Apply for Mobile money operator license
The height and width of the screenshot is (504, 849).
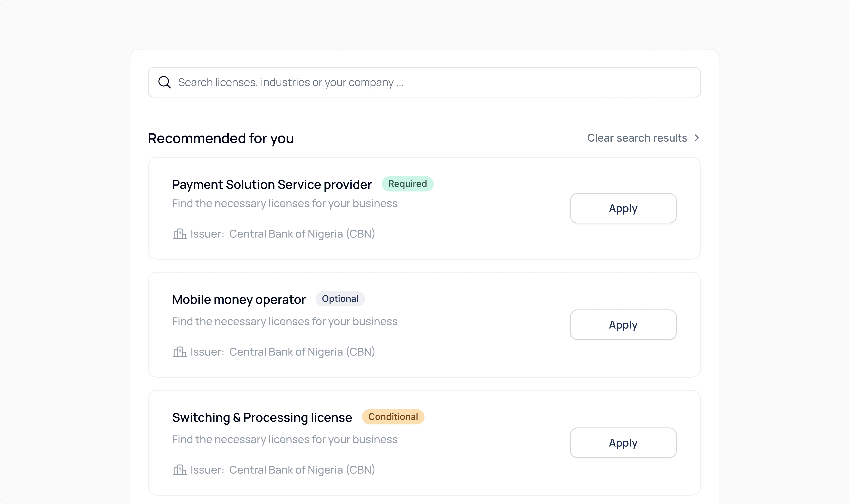(623, 325)
